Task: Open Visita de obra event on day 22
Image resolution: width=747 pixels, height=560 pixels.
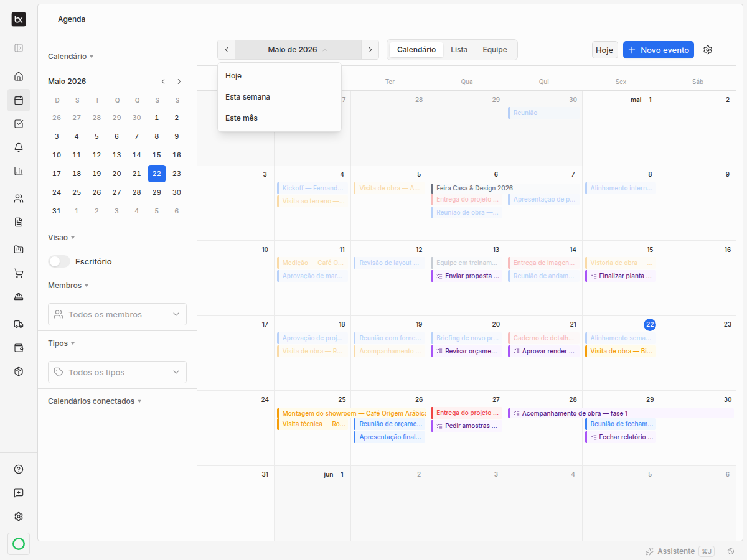Action: pos(621,351)
